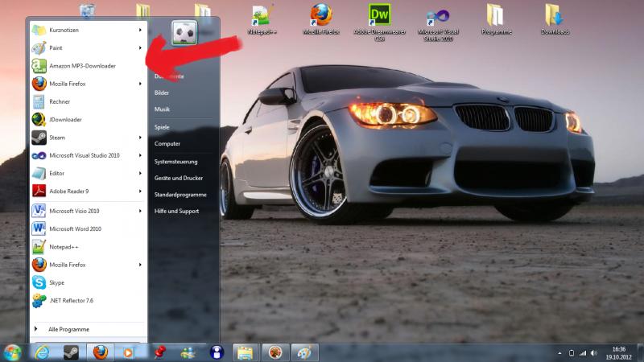Open Standardprogramme link
The width and height of the screenshot is (644, 362).
click(180, 195)
